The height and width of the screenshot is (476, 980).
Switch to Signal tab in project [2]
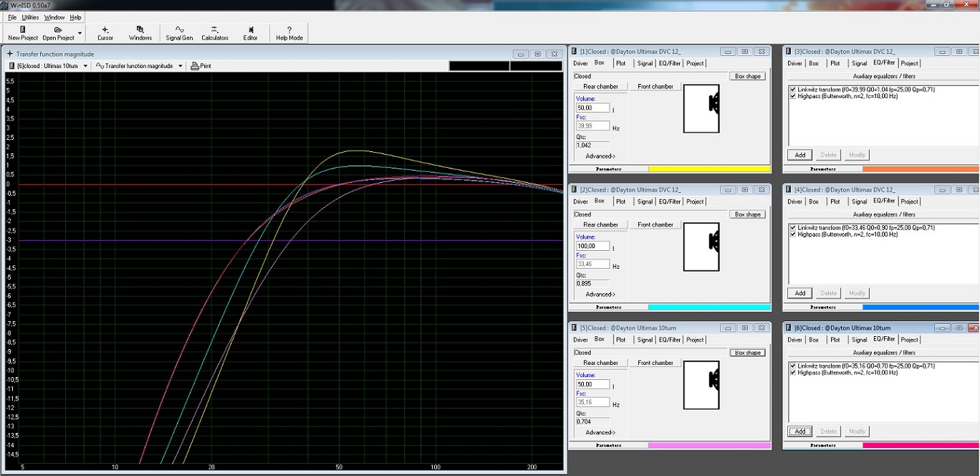click(645, 201)
